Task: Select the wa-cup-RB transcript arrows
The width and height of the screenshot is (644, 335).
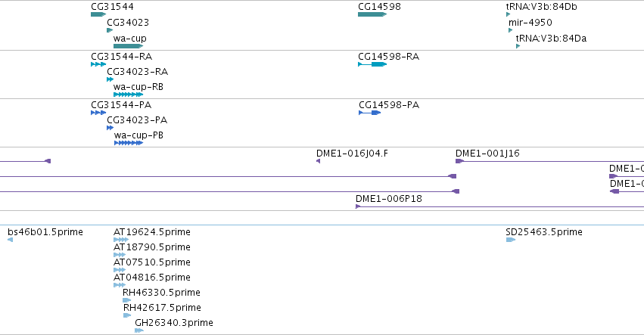Action: pos(128,95)
